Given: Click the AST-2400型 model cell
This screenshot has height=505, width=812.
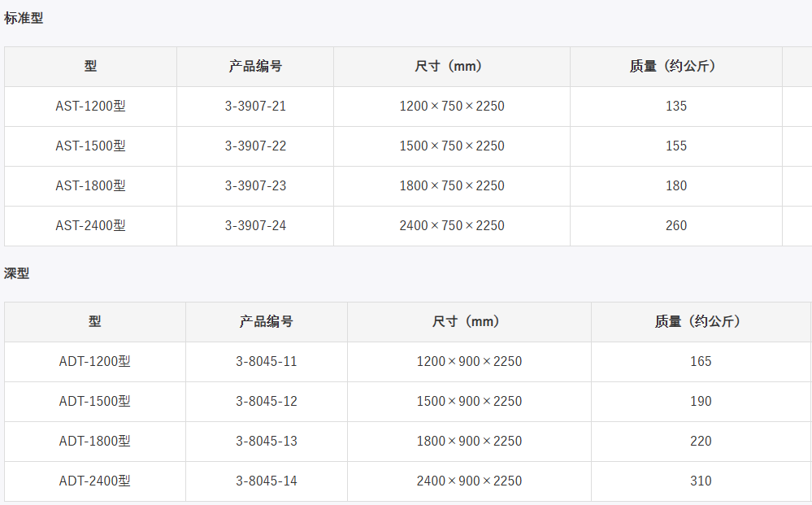Looking at the screenshot, I should click(90, 226).
